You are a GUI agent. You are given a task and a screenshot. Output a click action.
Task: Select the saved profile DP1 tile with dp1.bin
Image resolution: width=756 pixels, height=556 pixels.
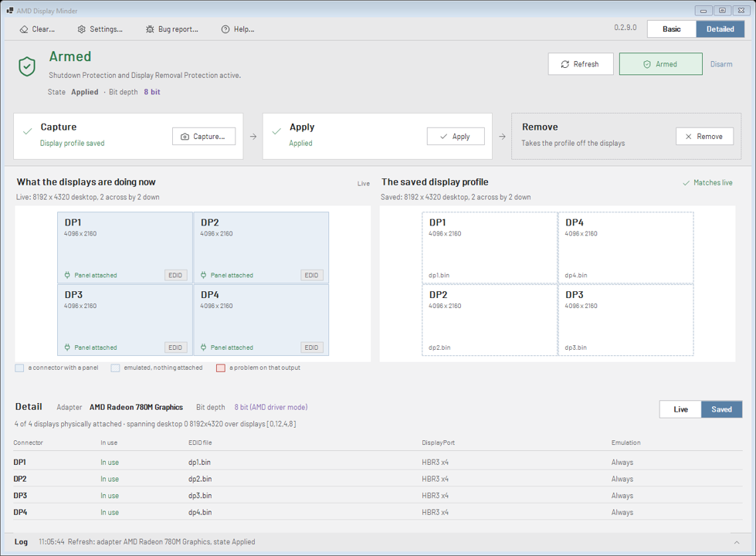coord(490,247)
